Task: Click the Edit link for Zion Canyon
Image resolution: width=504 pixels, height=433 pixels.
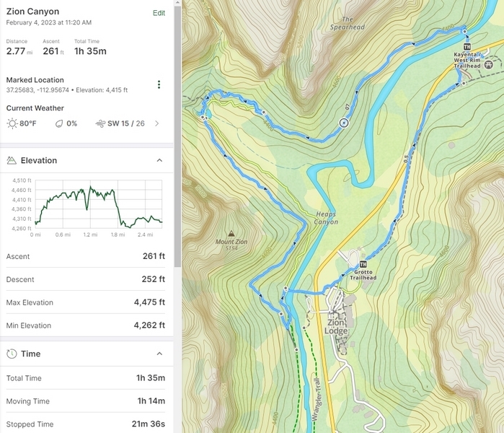Action: [159, 13]
